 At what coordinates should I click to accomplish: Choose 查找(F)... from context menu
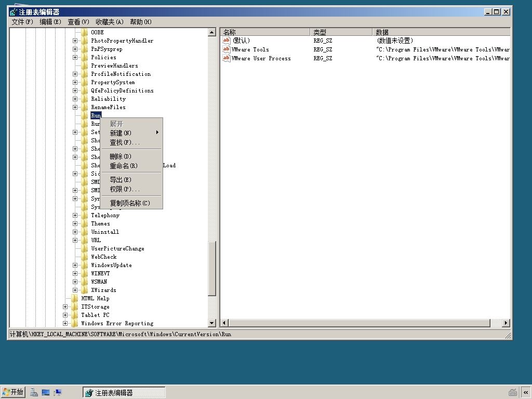pos(131,142)
